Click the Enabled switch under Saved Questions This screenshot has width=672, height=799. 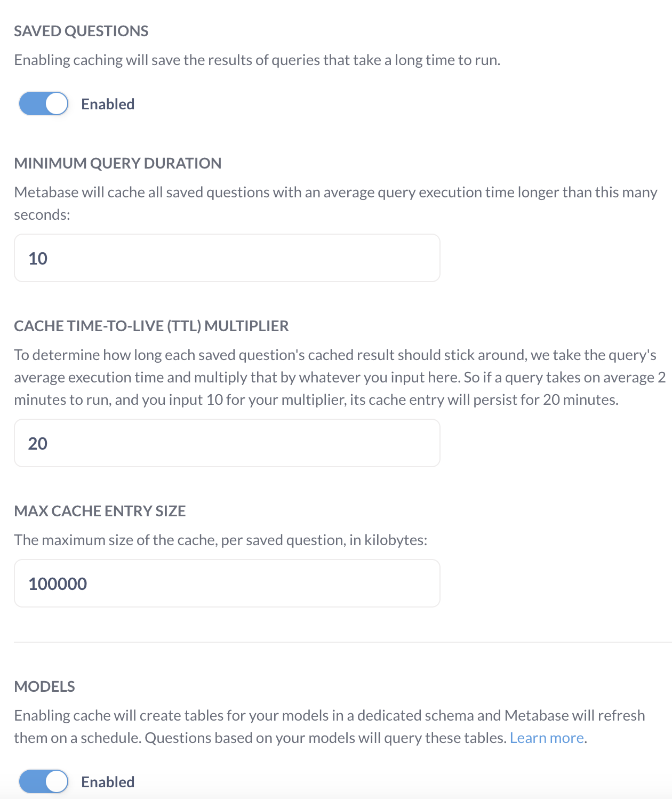(x=44, y=103)
